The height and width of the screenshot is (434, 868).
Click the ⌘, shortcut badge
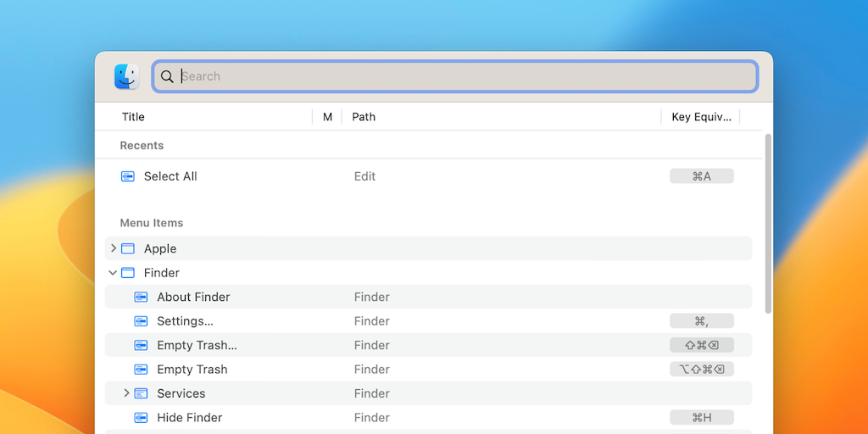click(x=701, y=321)
